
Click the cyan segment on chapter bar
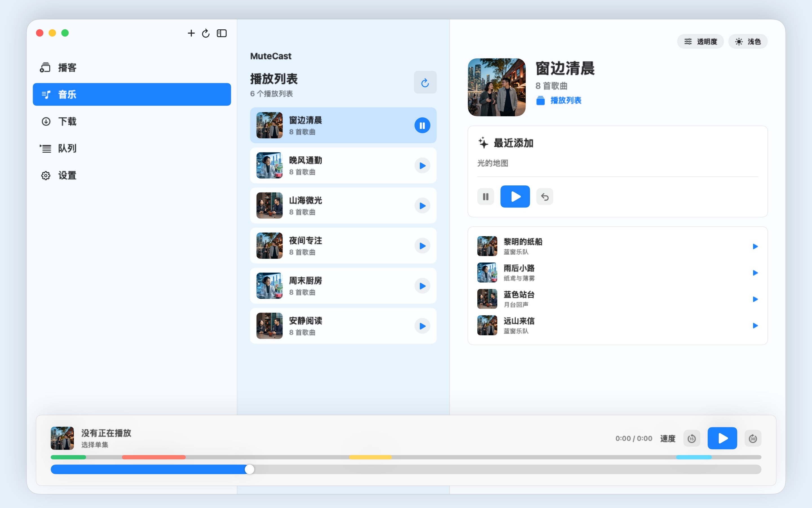coord(694,457)
